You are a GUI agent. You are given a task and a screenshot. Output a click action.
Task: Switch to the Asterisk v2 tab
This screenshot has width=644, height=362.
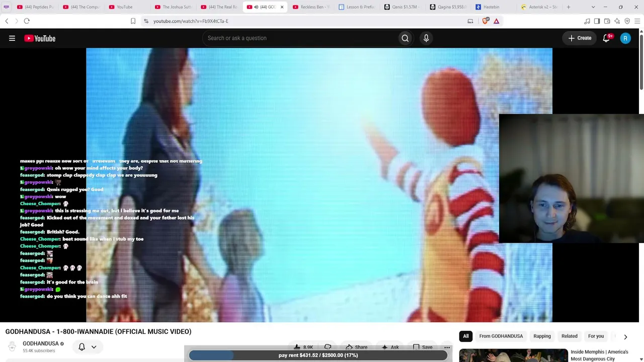[x=541, y=7]
